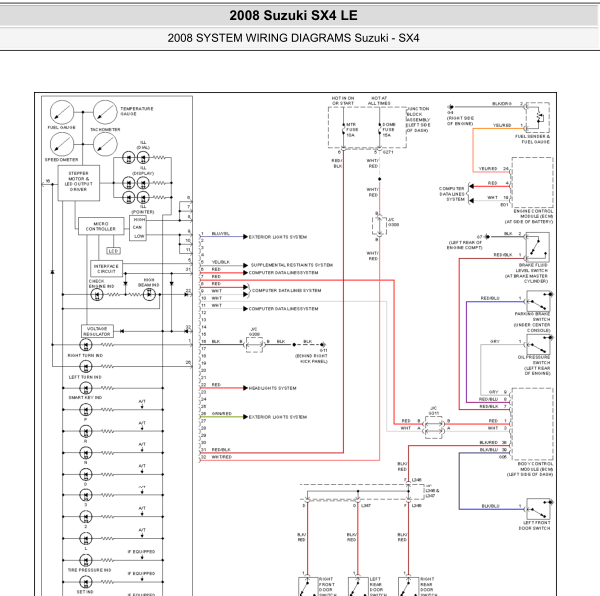
Task: Select the Right Front Door Switch symbol
Action: point(308,586)
